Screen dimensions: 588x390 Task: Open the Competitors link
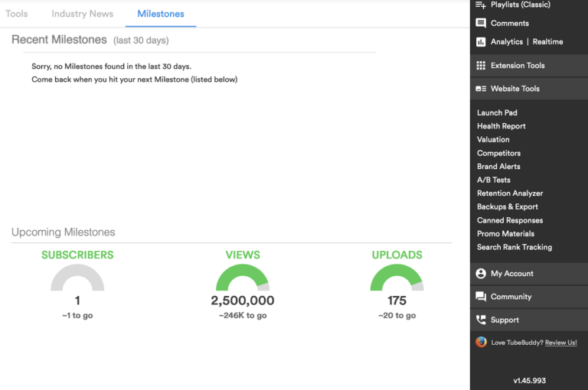(498, 153)
